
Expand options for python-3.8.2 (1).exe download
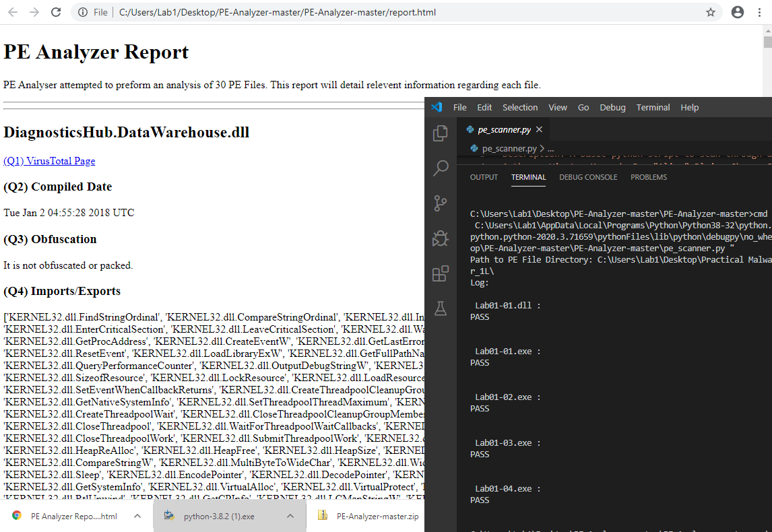click(x=290, y=516)
